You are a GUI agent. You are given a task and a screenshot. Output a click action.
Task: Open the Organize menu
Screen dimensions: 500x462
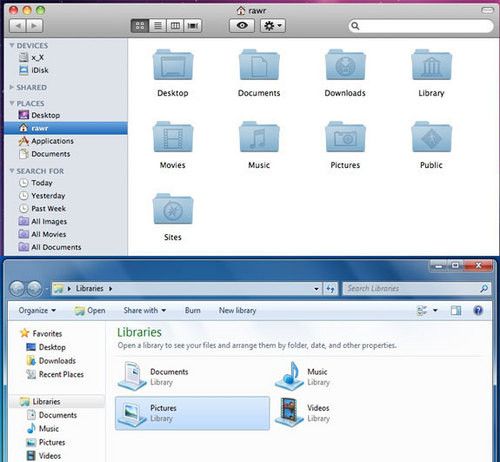tap(37, 311)
